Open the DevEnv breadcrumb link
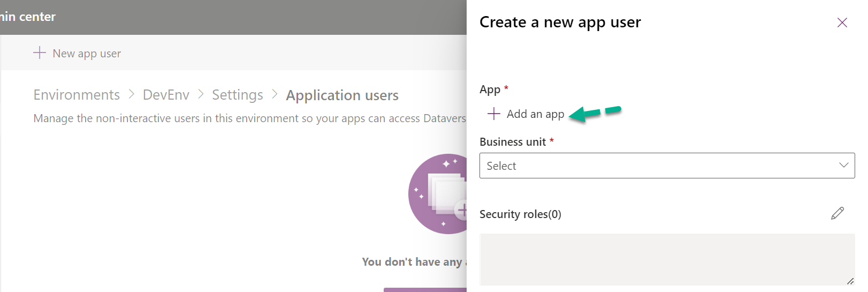 pos(166,95)
